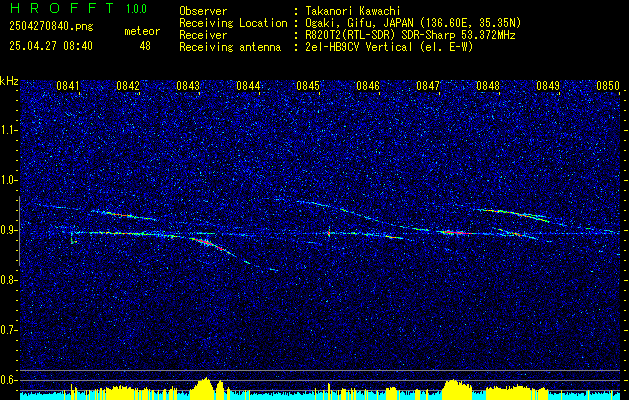The width and height of the screenshot is (629, 400).
Task: Click the 0848 time marker
Action: click(488, 86)
